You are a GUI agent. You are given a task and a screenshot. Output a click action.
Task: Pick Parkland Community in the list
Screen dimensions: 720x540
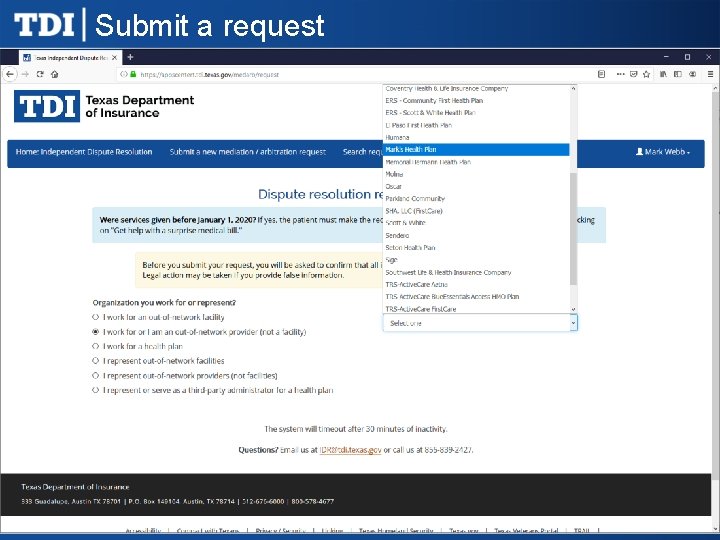coord(476,199)
